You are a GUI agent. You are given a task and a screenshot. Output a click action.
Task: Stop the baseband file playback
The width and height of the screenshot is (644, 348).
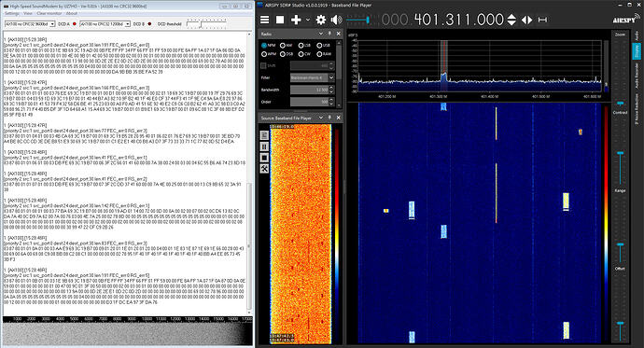click(264, 158)
